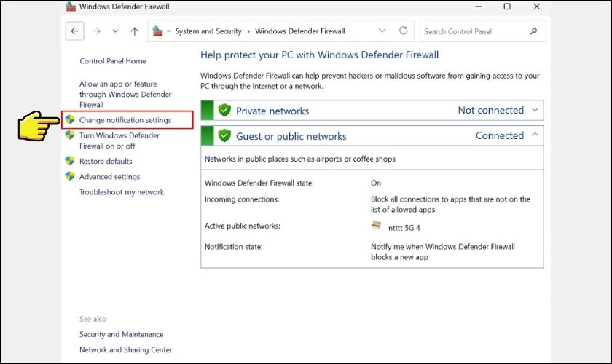Open Troubleshoot my network
The height and width of the screenshot is (364, 612).
(x=122, y=192)
